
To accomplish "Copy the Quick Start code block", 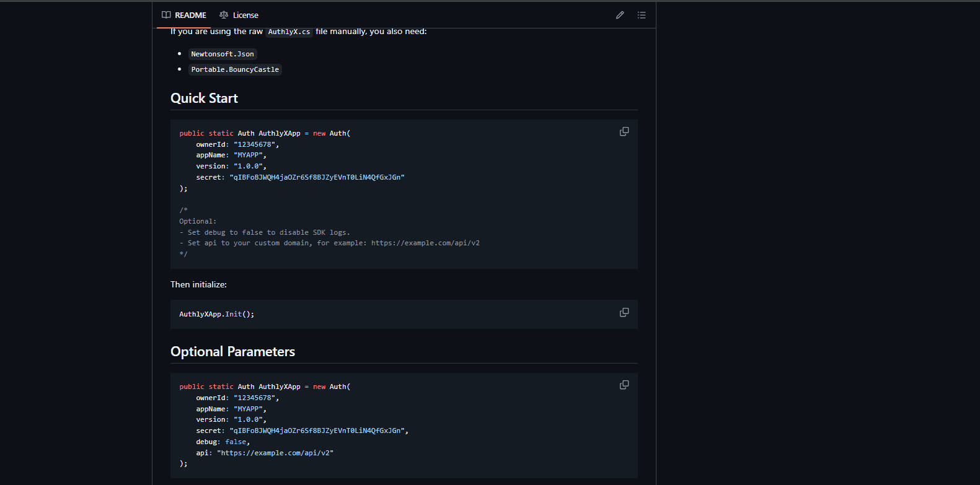I will coord(624,131).
